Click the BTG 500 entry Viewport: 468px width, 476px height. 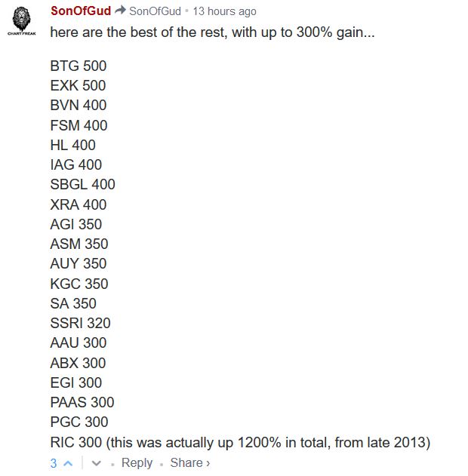(x=79, y=66)
